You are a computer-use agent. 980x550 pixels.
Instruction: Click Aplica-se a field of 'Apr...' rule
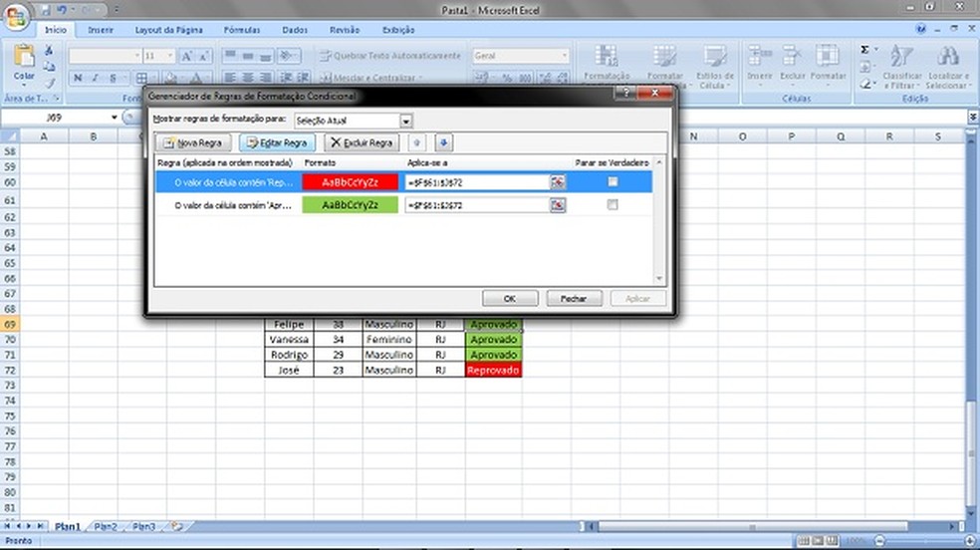tap(477, 205)
